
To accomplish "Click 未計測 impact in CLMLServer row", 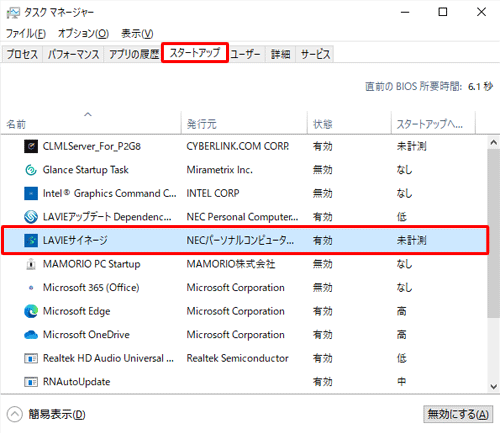I will pyautogui.click(x=411, y=146).
